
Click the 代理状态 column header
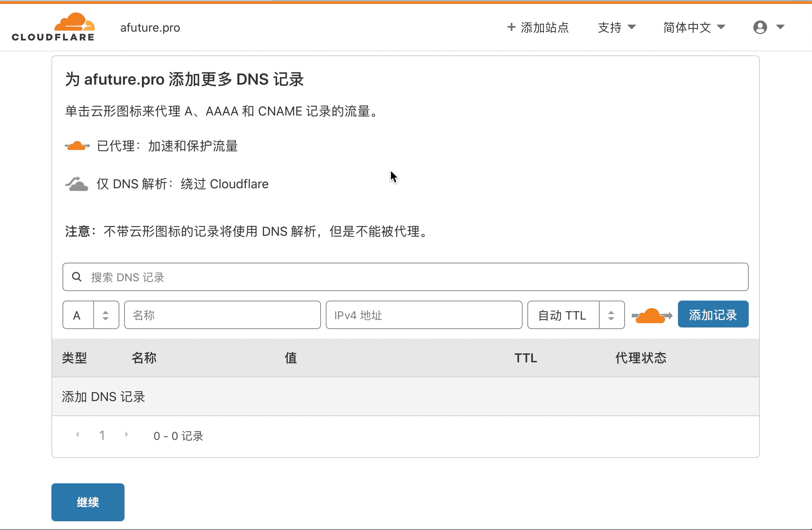click(641, 358)
